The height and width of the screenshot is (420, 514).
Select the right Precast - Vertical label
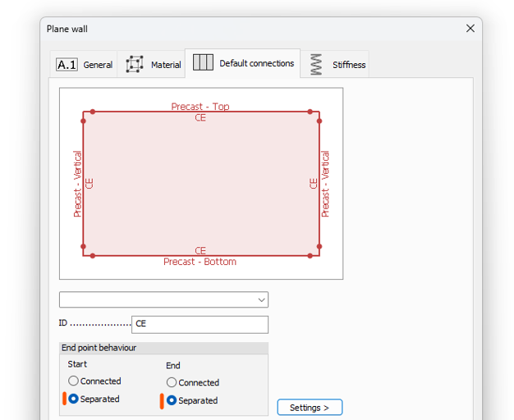pyautogui.click(x=325, y=184)
